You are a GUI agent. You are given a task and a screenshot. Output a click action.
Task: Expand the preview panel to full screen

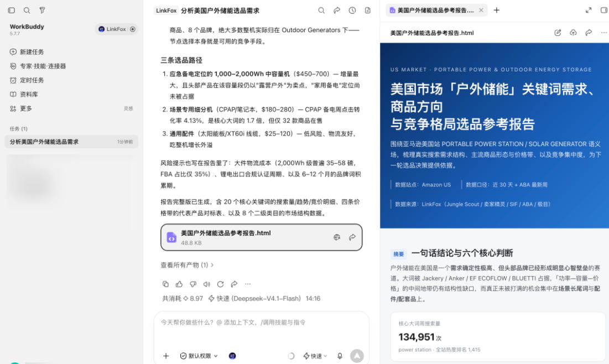click(x=589, y=11)
